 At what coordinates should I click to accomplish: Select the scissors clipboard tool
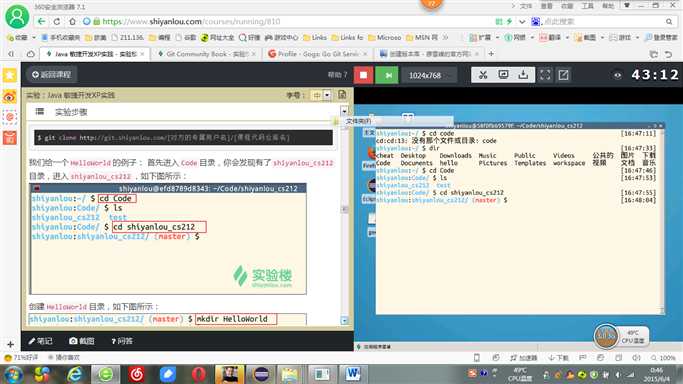pos(483,75)
